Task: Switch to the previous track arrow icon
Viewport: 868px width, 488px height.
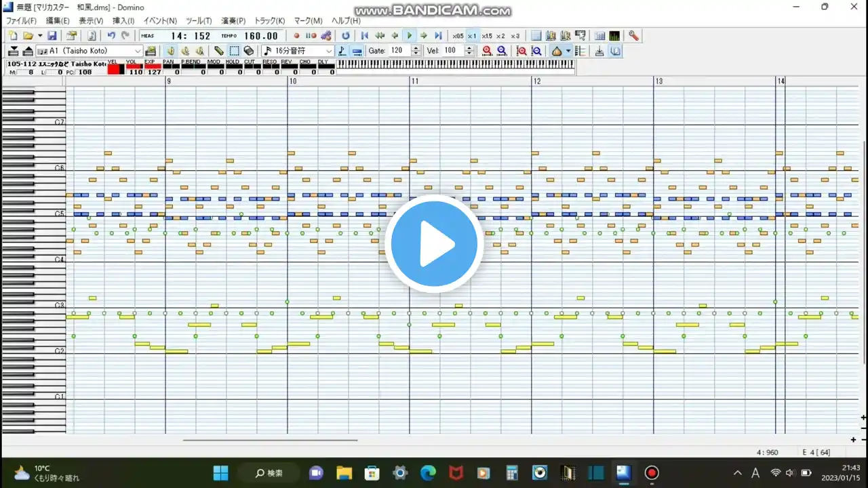Action: click(14, 51)
